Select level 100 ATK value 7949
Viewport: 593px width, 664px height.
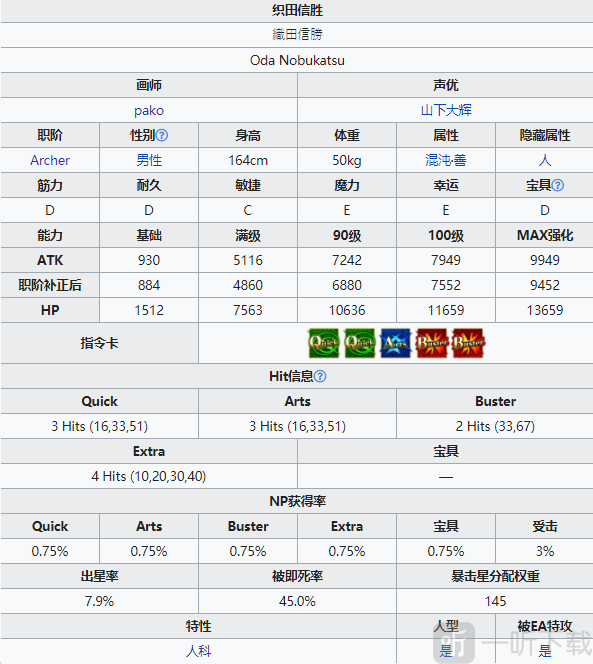pyautogui.click(x=446, y=260)
